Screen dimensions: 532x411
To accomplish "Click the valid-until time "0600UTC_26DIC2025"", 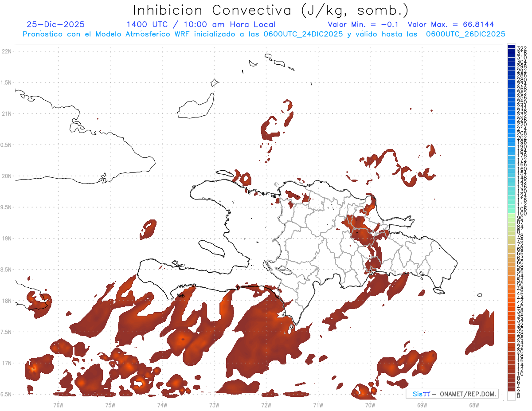I will (465, 34).
